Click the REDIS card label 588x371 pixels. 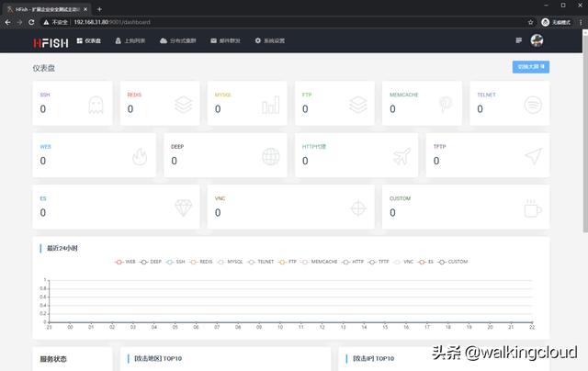click(134, 95)
